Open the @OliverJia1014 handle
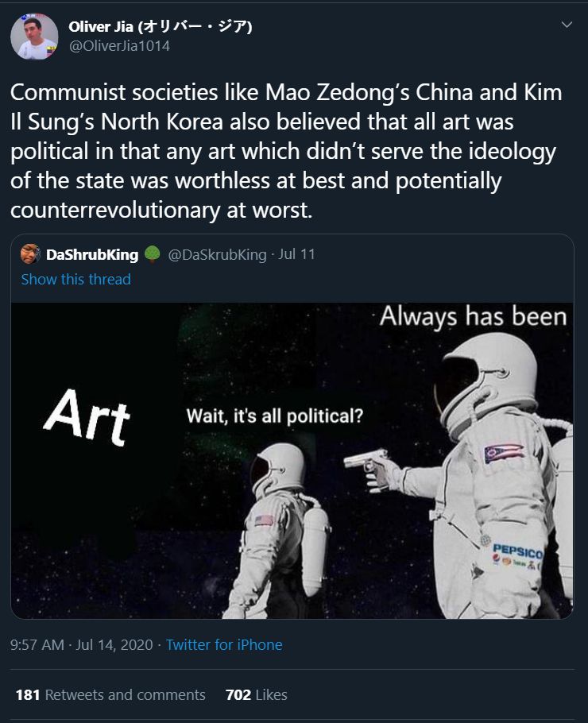The width and height of the screenshot is (588, 723). point(119,46)
